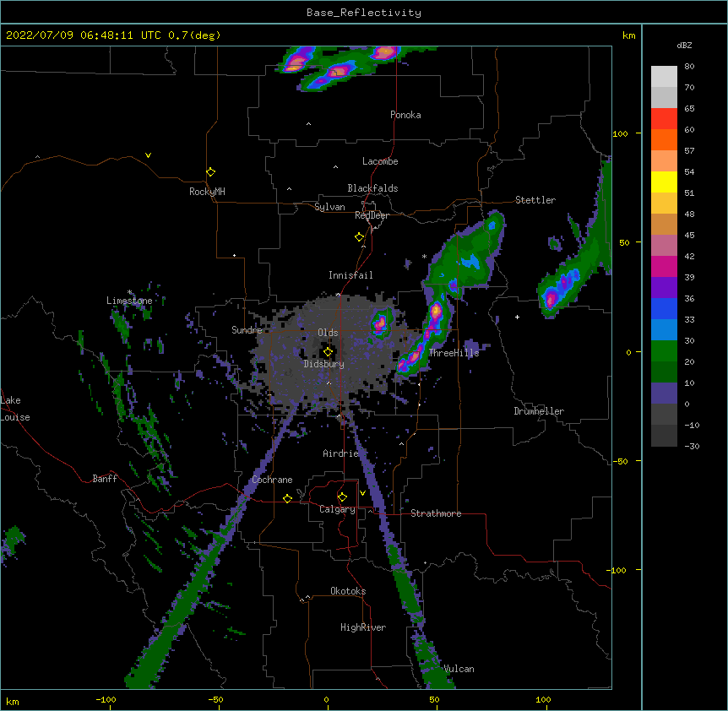This screenshot has height=711, width=728.
Task: Click the Drumheller city label
Action: coord(539,411)
